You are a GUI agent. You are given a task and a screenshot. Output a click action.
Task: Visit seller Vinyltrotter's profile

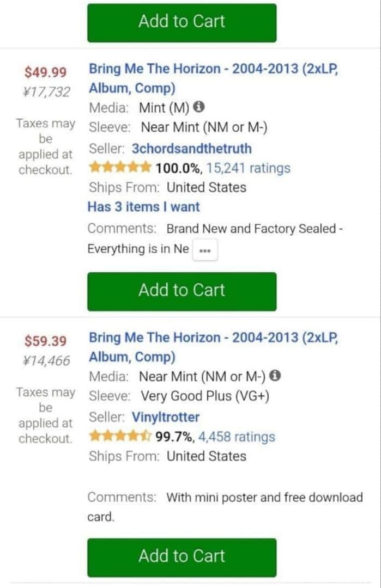166,417
